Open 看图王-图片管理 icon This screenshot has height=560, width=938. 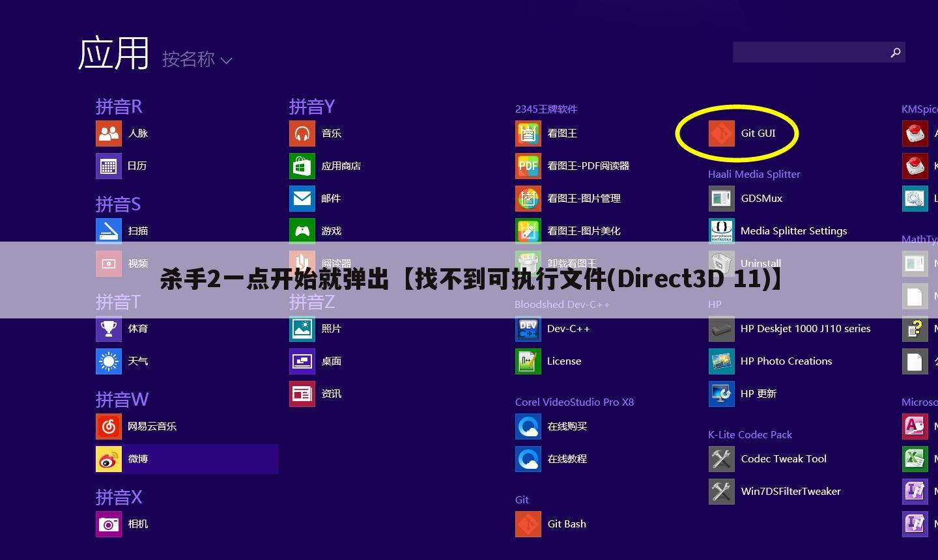point(528,199)
